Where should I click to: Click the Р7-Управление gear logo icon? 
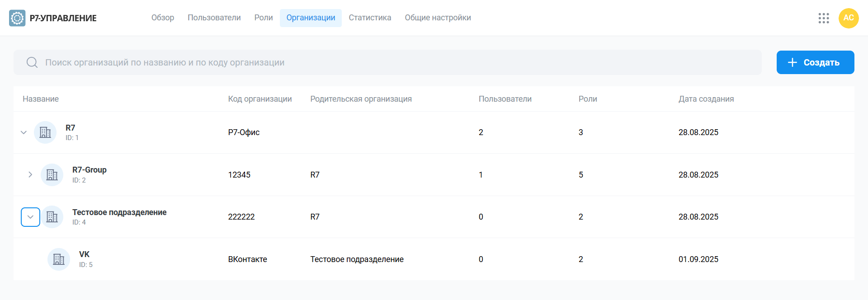[17, 18]
